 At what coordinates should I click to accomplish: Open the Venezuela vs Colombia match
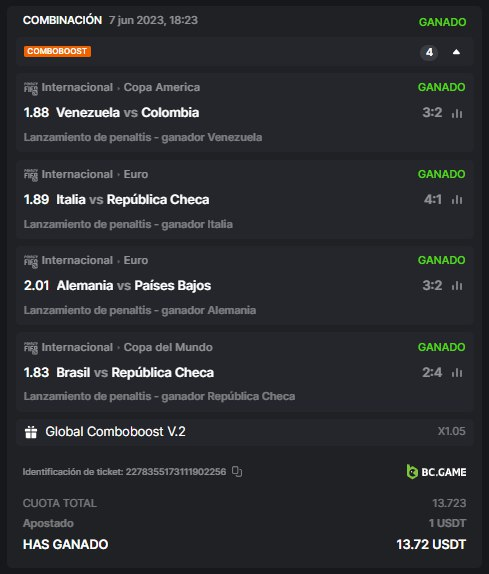(127, 113)
